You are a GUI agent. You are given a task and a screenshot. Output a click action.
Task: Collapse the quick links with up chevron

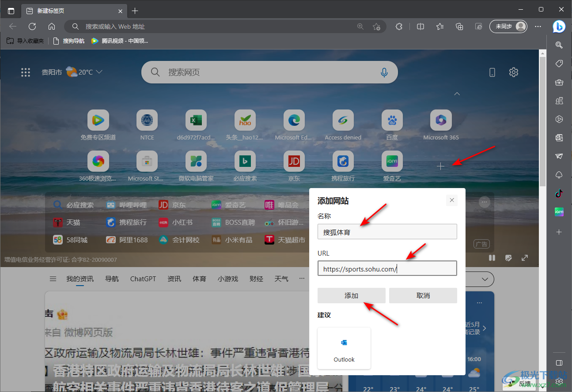[x=457, y=94]
